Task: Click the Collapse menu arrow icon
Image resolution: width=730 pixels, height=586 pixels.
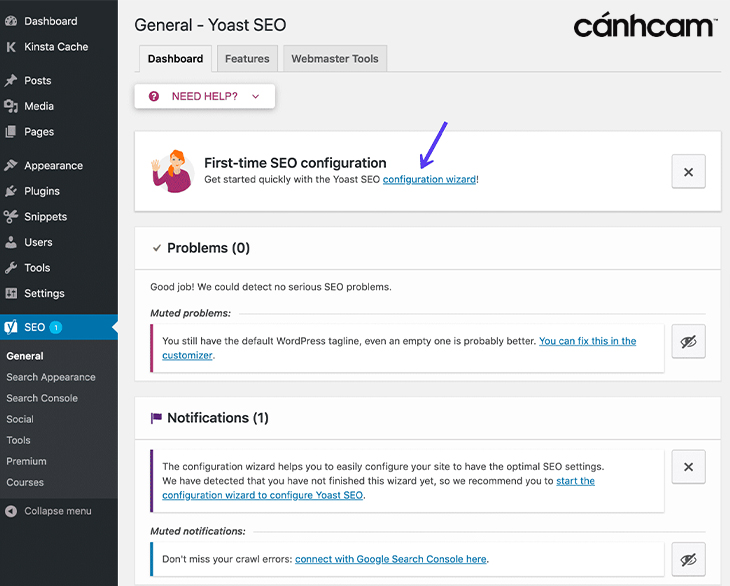Action: [x=11, y=511]
